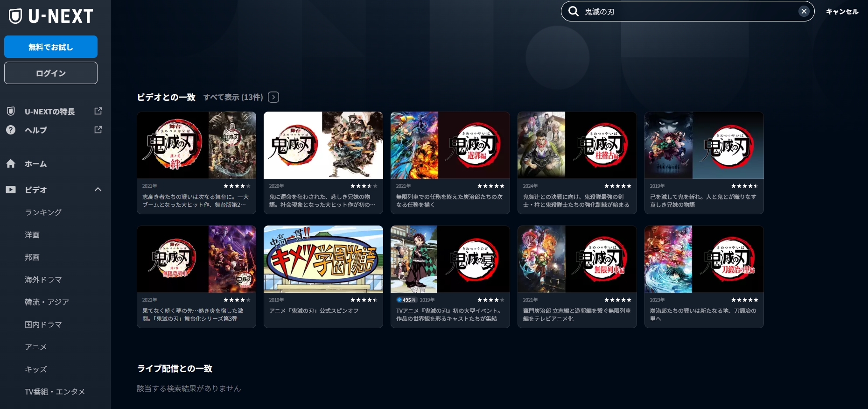Screen dimensions: 868x409
Task: Click description 果てなく続く夢の先
Action: tap(193, 315)
